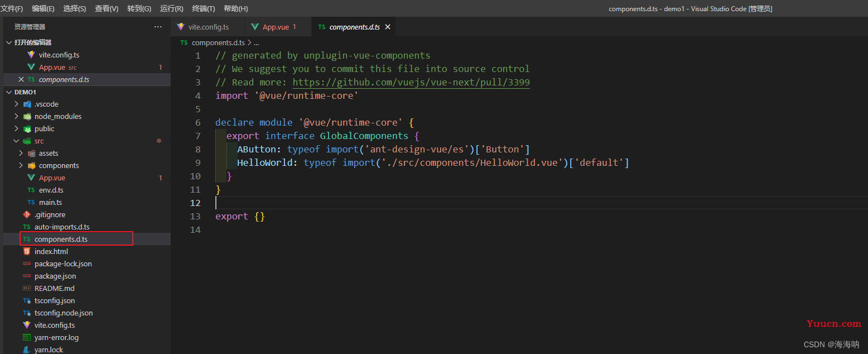Switch to the vite.config.ts editor tab

click(208, 27)
